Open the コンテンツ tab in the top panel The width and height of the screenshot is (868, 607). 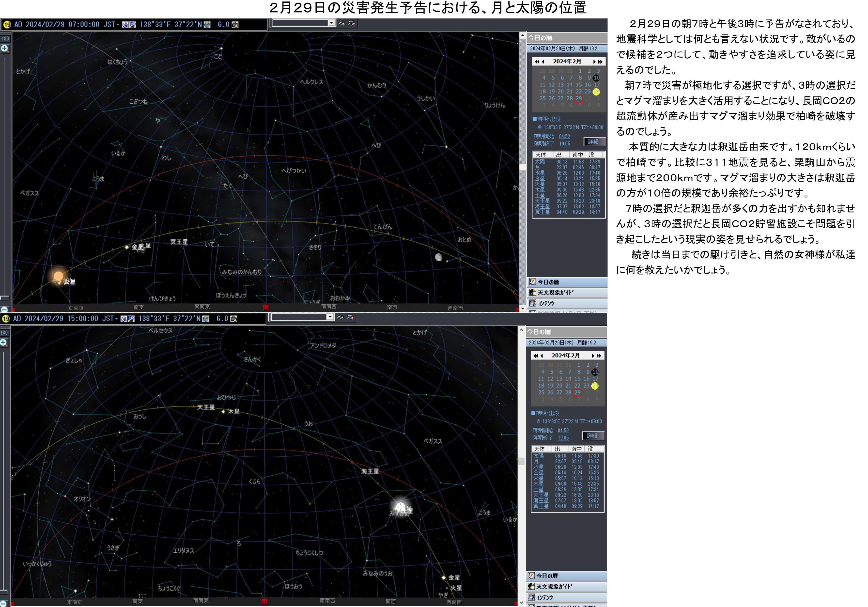click(567, 303)
